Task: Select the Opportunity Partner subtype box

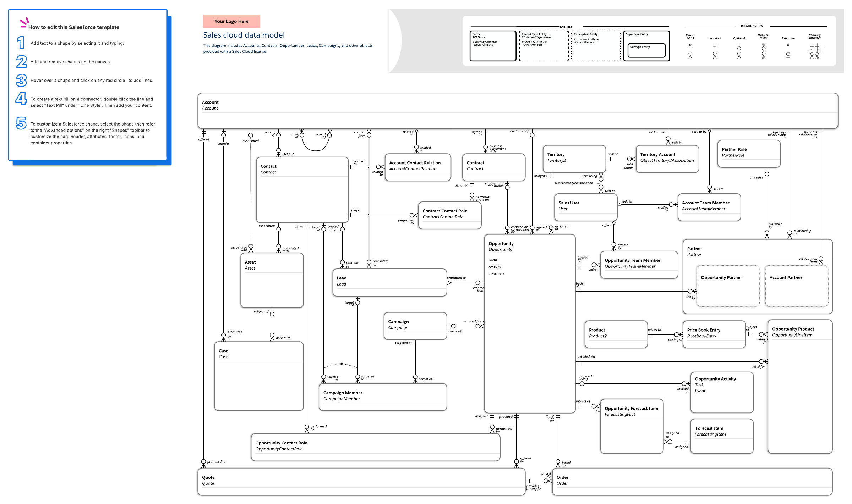Action: (x=728, y=286)
